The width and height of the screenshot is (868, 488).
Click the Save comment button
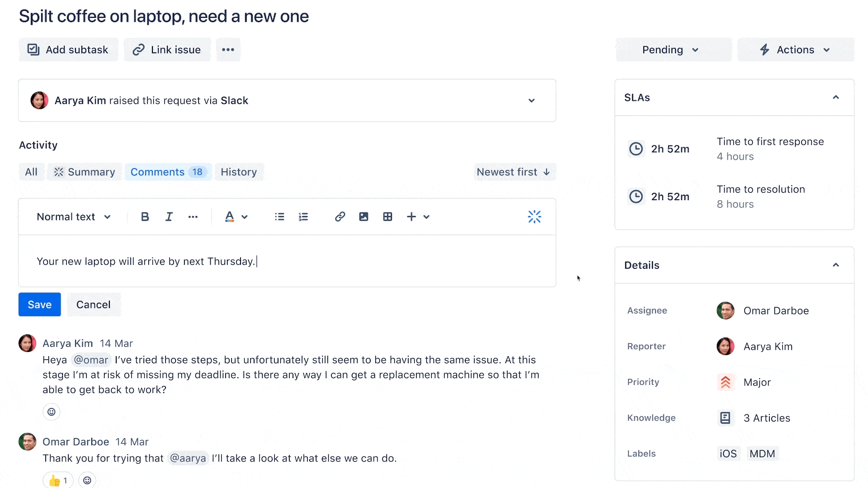click(39, 305)
